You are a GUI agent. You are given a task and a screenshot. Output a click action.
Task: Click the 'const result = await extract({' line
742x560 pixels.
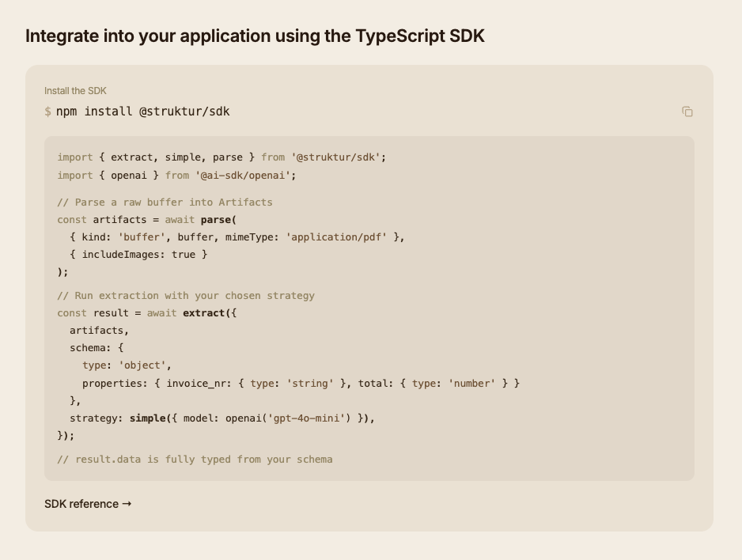coord(146,313)
